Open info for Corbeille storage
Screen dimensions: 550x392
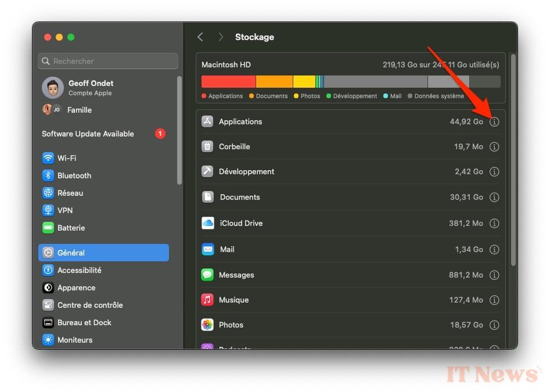coord(494,147)
